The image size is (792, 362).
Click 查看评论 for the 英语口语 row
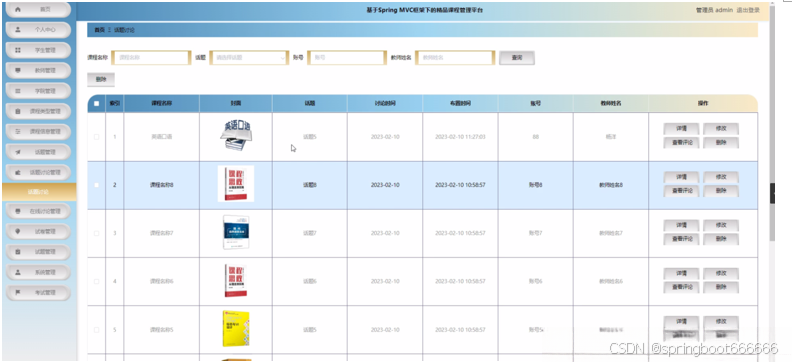681,143
